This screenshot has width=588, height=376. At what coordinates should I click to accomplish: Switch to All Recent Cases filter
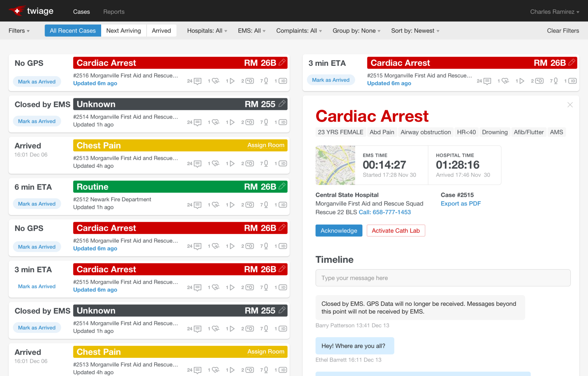pyautogui.click(x=73, y=31)
